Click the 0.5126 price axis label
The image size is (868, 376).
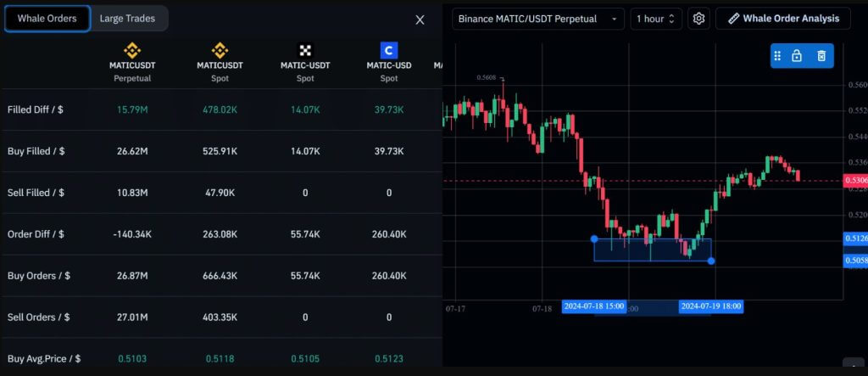[x=855, y=239]
